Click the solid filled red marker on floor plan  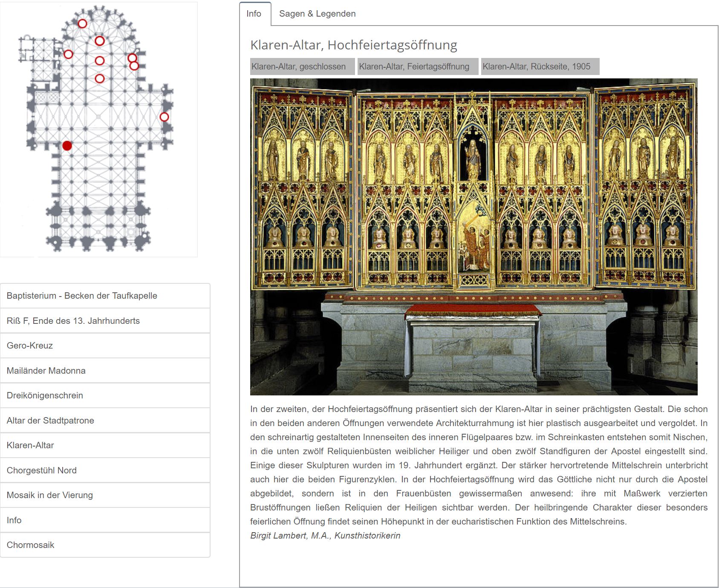pyautogui.click(x=67, y=146)
